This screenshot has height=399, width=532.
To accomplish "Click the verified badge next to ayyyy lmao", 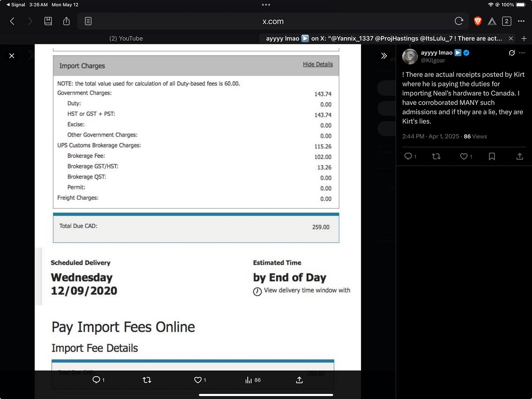I will pyautogui.click(x=466, y=53).
